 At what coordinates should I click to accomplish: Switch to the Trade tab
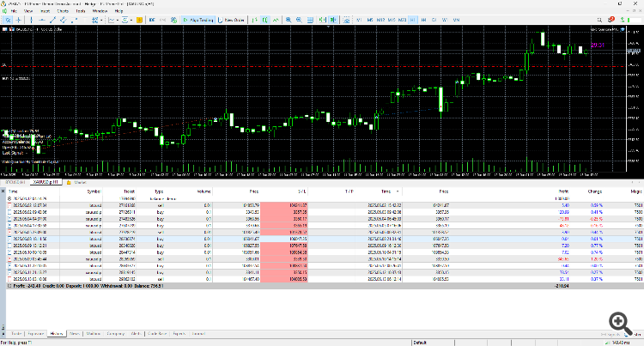16,334
